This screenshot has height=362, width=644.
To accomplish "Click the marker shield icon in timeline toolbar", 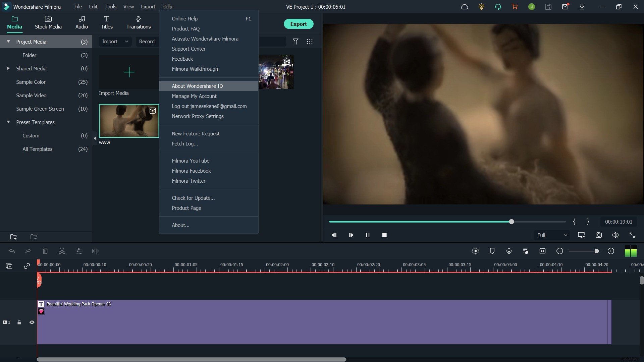I will coord(492,251).
